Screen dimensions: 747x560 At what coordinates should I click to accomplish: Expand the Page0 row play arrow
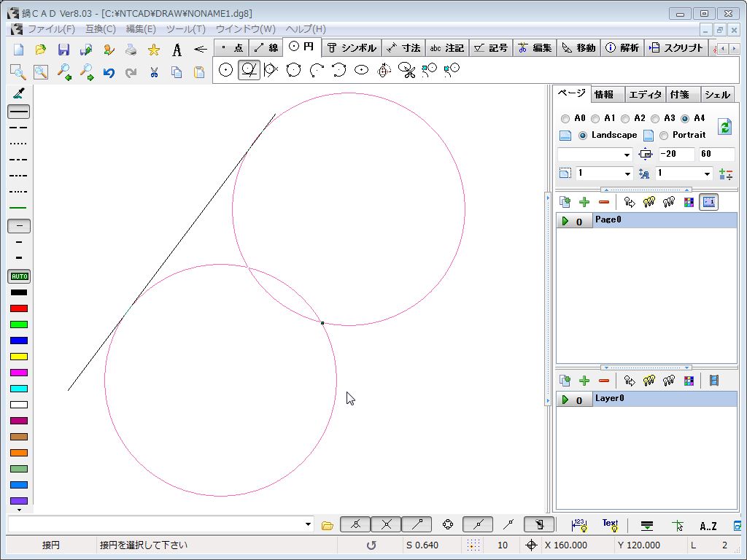[565, 221]
